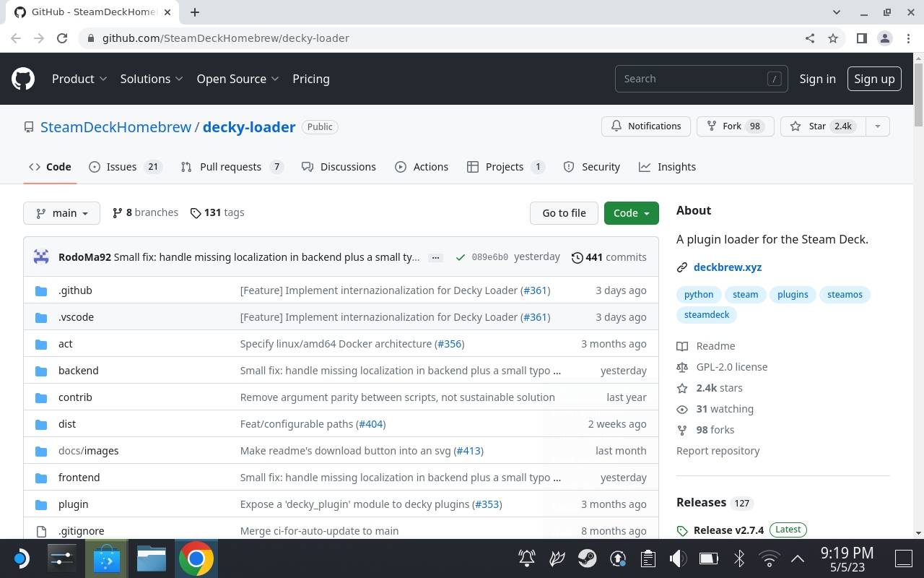This screenshot has height=578, width=924.
Task: Open the Pricing page
Action: pos(311,79)
